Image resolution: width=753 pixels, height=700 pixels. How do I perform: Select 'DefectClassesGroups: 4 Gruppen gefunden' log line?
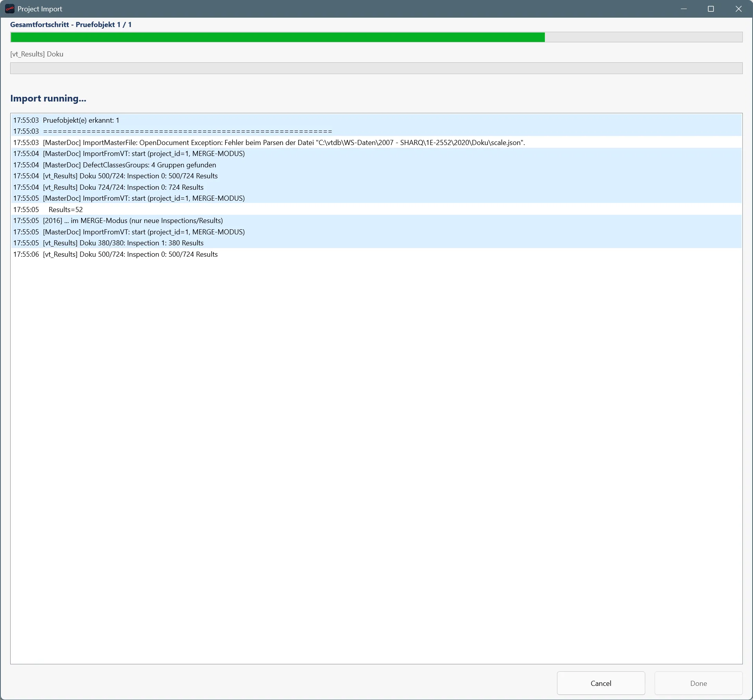[x=376, y=165]
